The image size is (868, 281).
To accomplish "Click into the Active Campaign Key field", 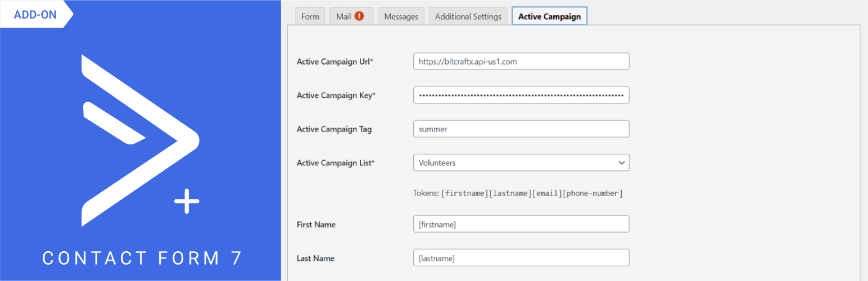I will pyautogui.click(x=521, y=96).
